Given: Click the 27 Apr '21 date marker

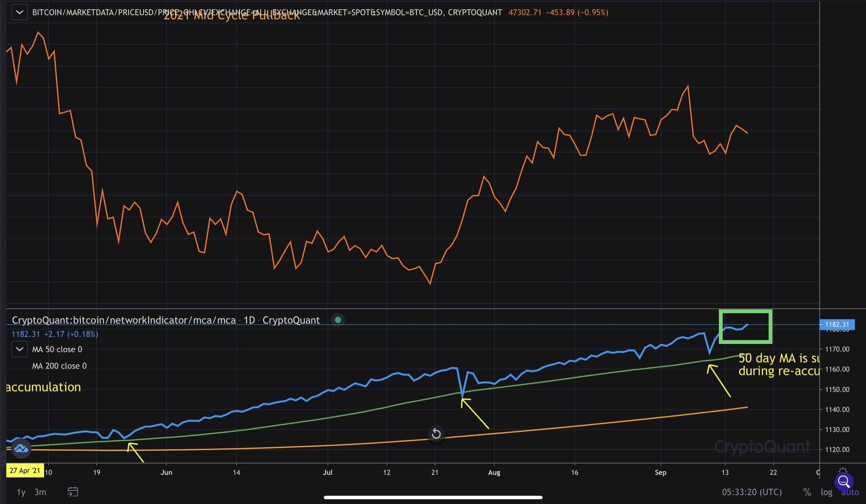Looking at the screenshot, I should coord(25,471).
